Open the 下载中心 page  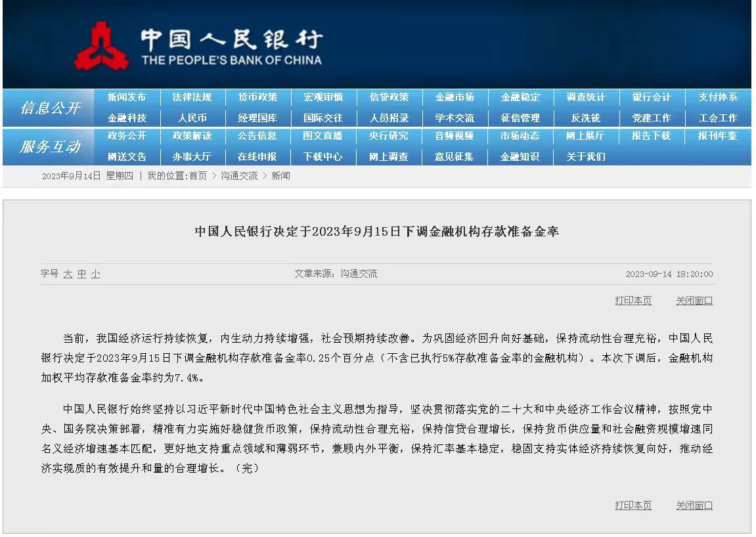coord(323,157)
